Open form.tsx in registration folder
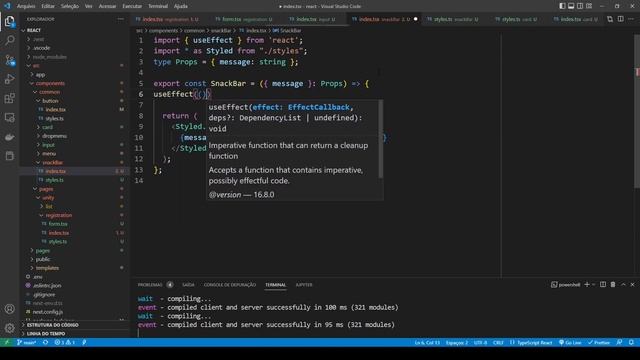640x360 pixels. 58,224
